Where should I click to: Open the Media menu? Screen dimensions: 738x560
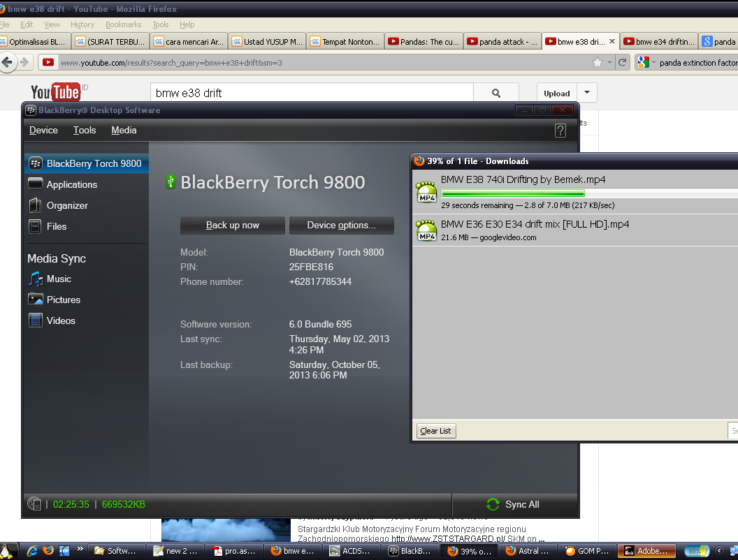coord(124,131)
